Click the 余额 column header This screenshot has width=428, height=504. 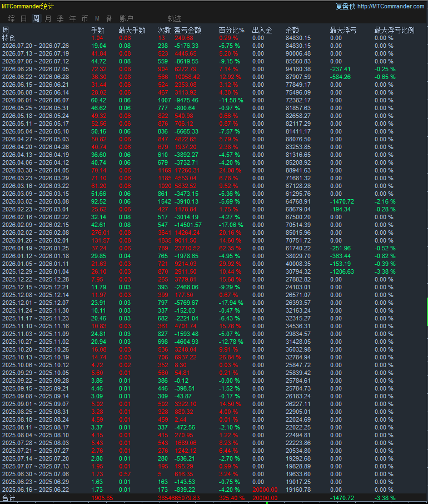pyautogui.click(x=292, y=30)
